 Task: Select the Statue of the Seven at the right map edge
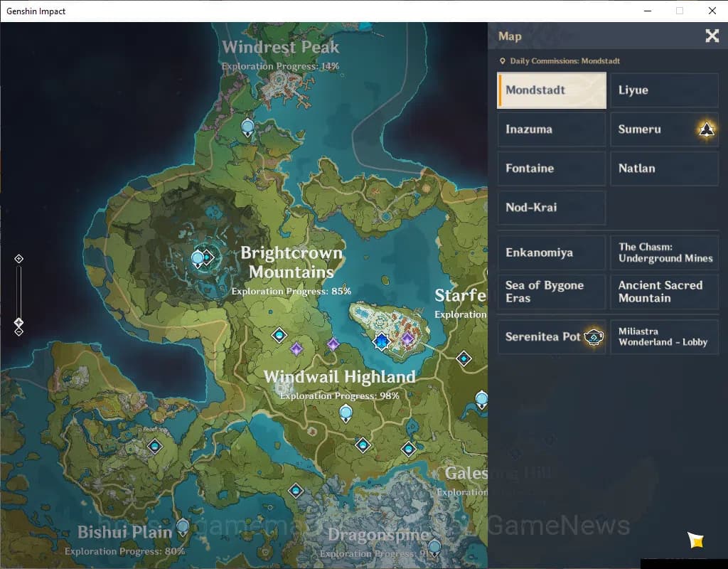coord(481,400)
